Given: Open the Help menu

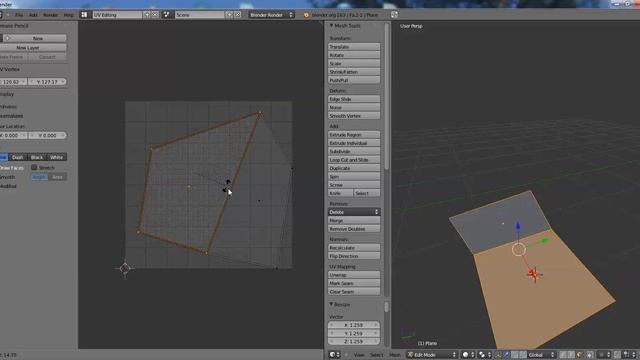Looking at the screenshot, I should click(x=68, y=15).
